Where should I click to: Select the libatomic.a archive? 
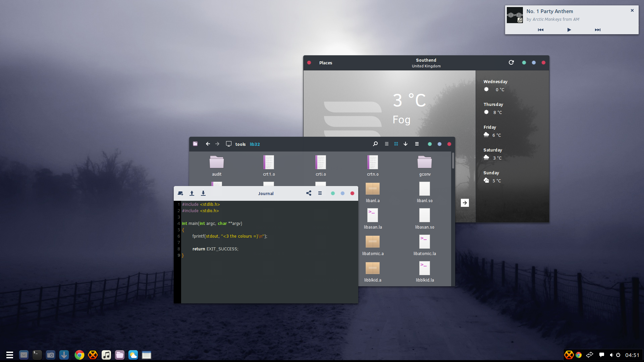click(373, 245)
